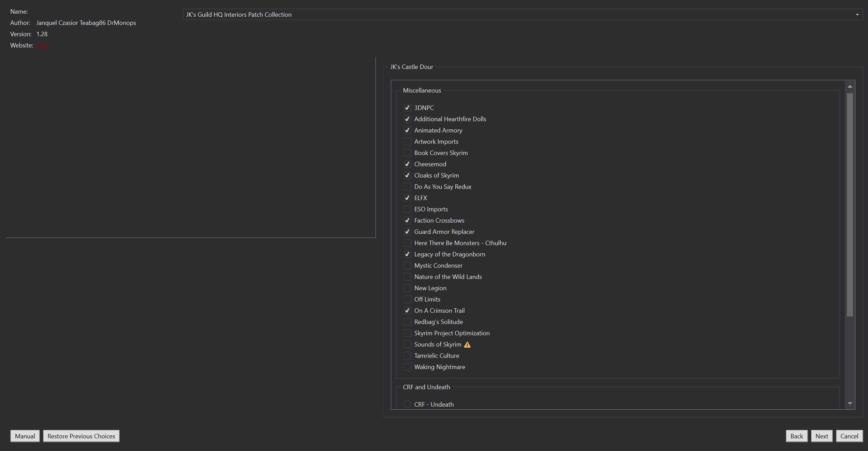Viewport: 868px width, 451px height.
Task: Click the version value 1.28
Action: click(42, 34)
